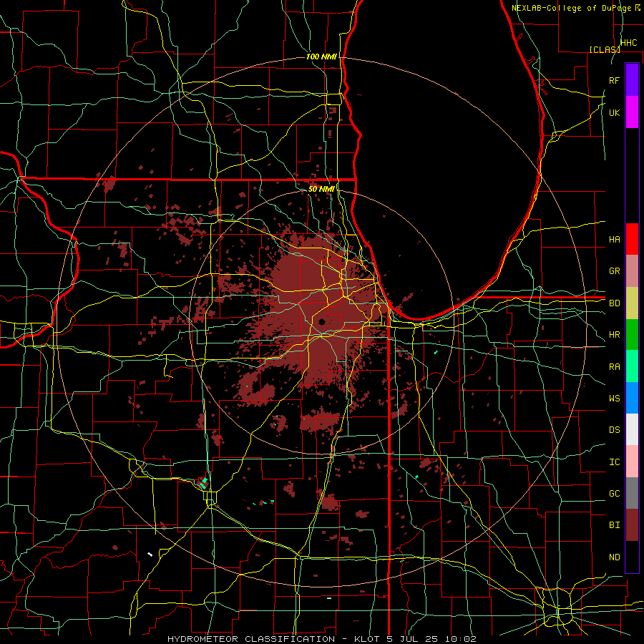The height and width of the screenshot is (644, 644).
Task: Click the [CLAS] units label
Action: pyautogui.click(x=605, y=49)
